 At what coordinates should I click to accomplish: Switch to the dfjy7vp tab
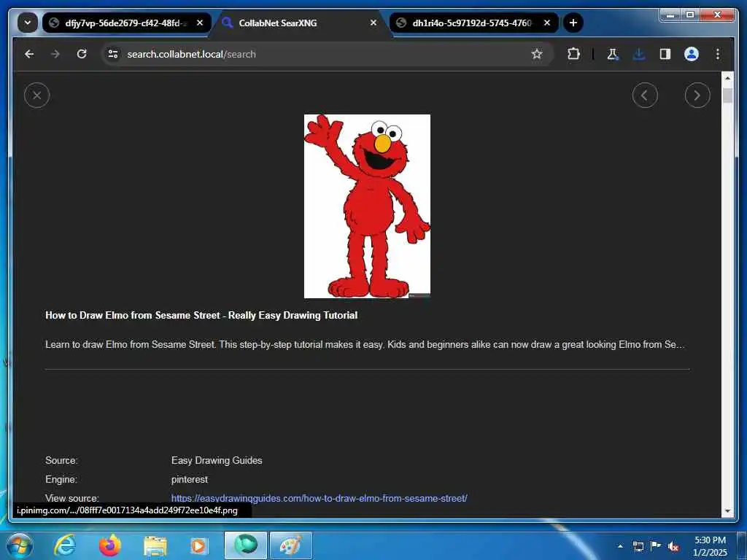[126, 23]
